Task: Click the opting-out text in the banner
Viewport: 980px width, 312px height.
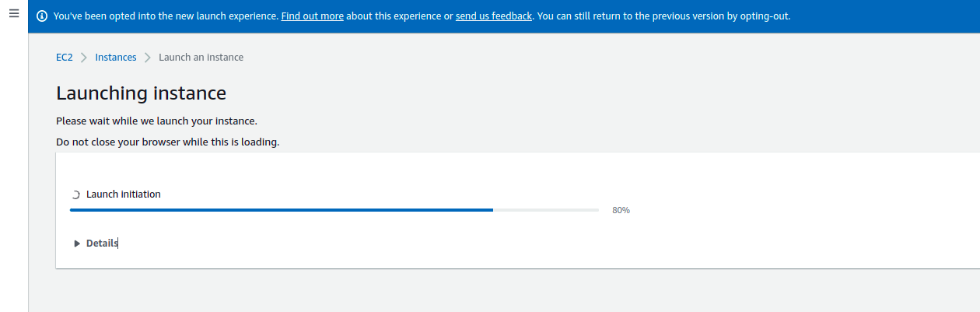Action: [x=764, y=16]
